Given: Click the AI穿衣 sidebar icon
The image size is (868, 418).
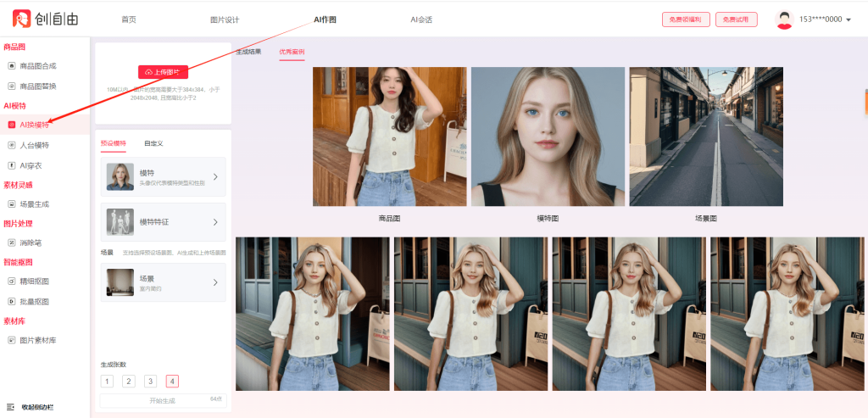Looking at the screenshot, I should (12, 165).
